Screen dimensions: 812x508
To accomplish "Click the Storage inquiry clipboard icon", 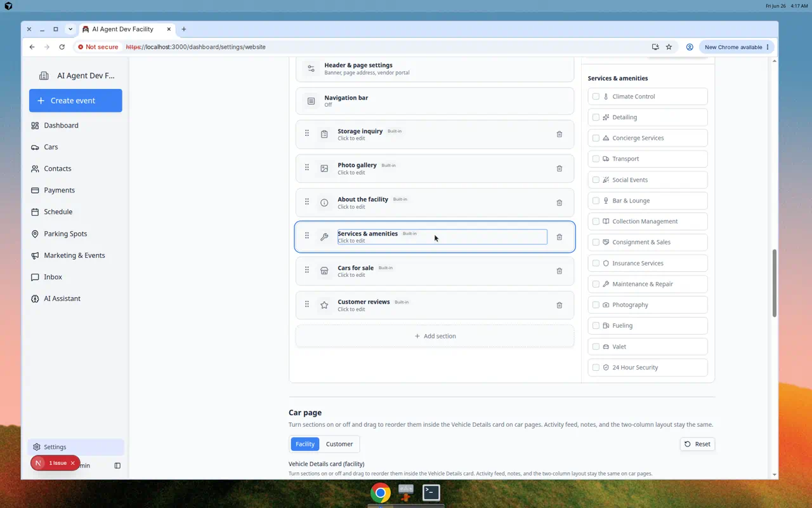I will click(x=324, y=135).
